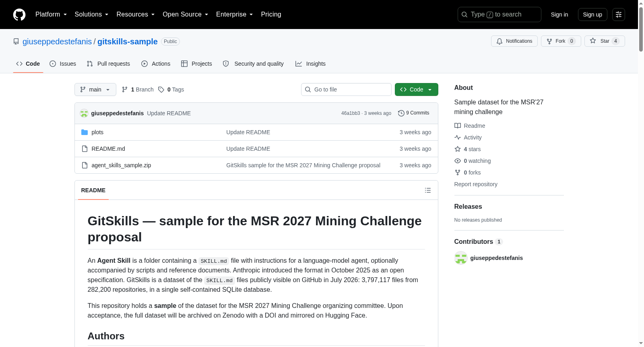Open the header appearance settings icon button
644x347 pixels.
(x=619, y=15)
